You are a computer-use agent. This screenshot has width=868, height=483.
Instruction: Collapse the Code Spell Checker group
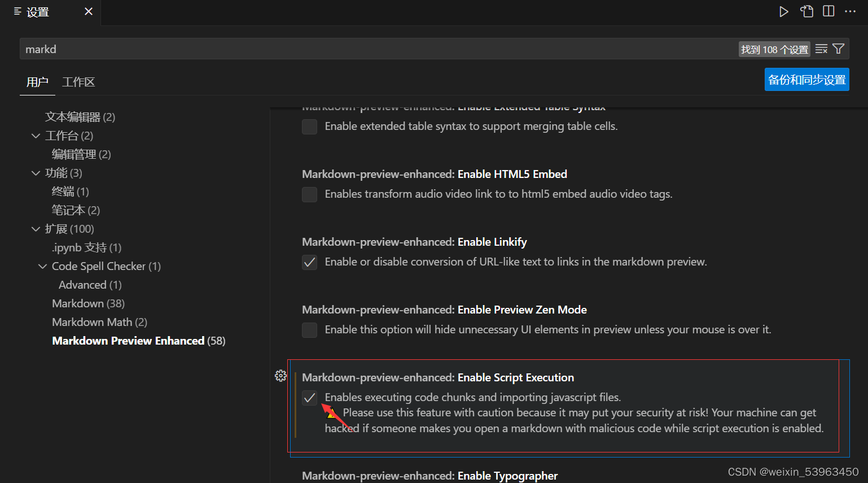coord(43,266)
